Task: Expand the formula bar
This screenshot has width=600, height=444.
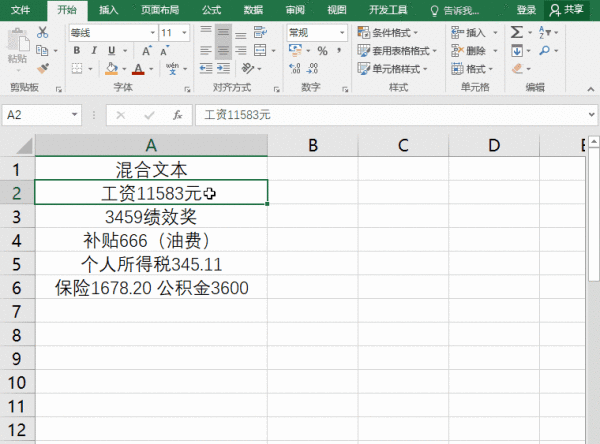Action: pos(592,114)
